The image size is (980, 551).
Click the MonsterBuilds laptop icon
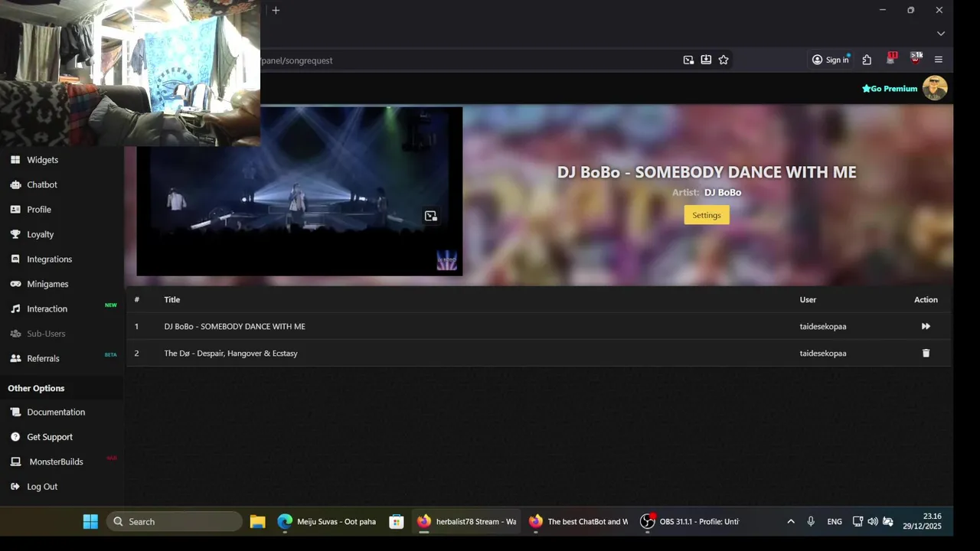pos(15,461)
